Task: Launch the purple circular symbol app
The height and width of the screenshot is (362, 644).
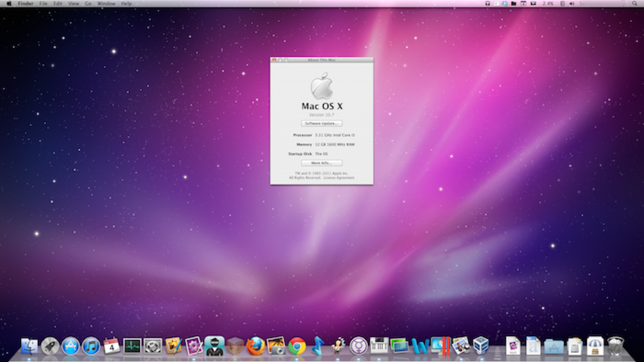Action: click(x=359, y=346)
